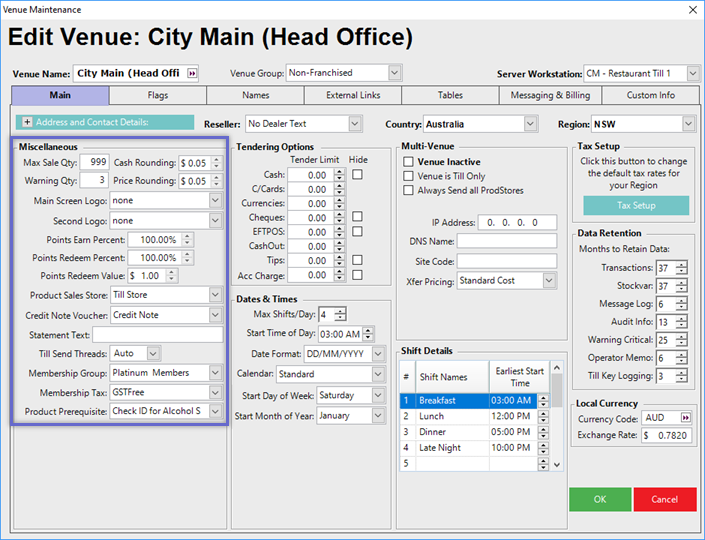This screenshot has width=705, height=540.
Task: Open the Reseller dropdown
Action: tap(355, 124)
